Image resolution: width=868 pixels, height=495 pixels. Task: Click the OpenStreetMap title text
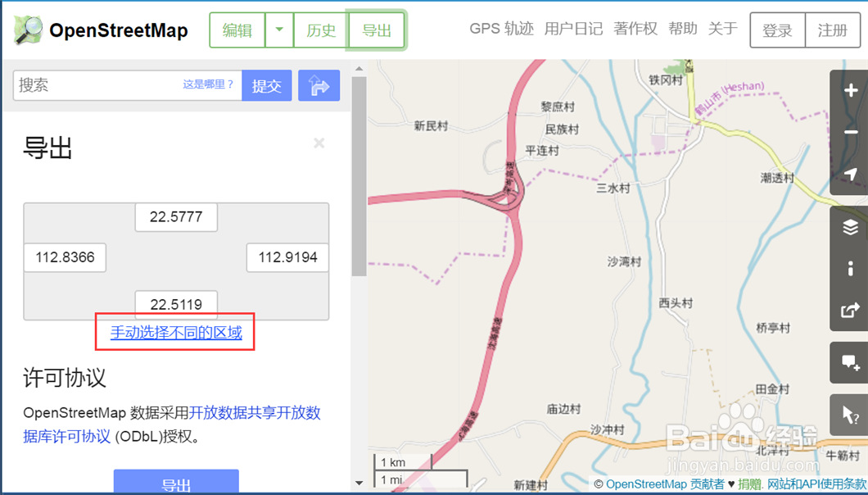[119, 30]
